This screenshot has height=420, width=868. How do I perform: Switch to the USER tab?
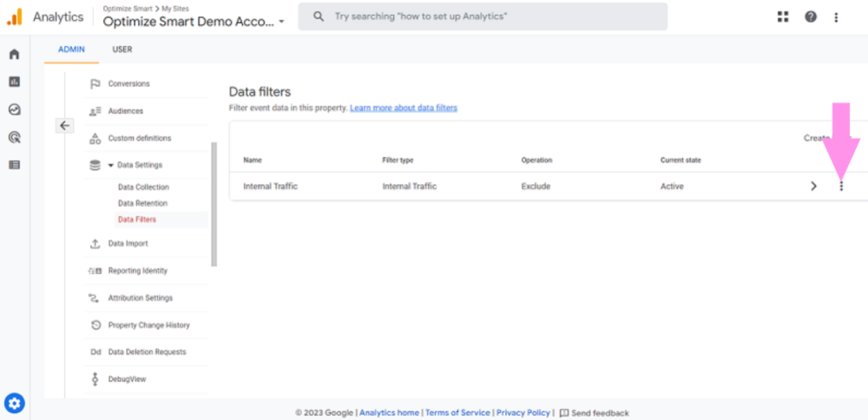(x=122, y=49)
